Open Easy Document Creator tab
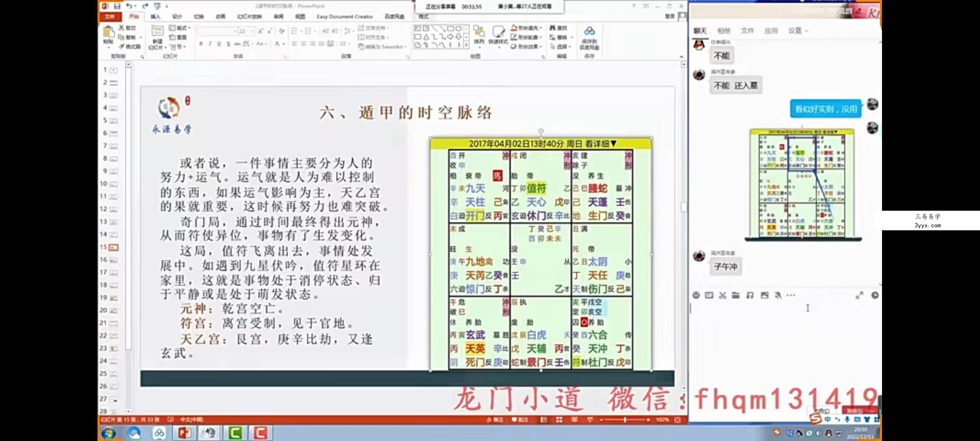Viewport: 980px width, 441px height. (x=345, y=17)
